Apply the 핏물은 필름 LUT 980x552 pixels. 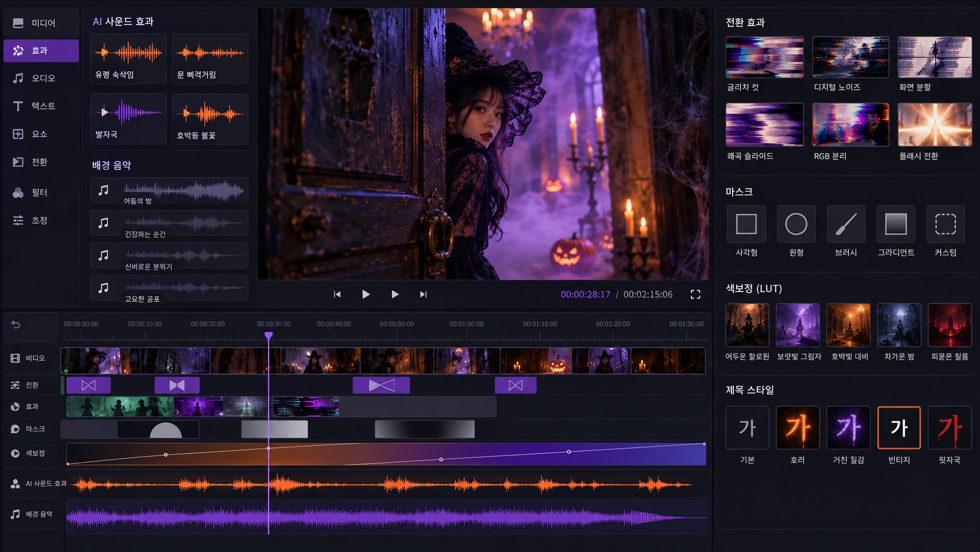coord(950,325)
